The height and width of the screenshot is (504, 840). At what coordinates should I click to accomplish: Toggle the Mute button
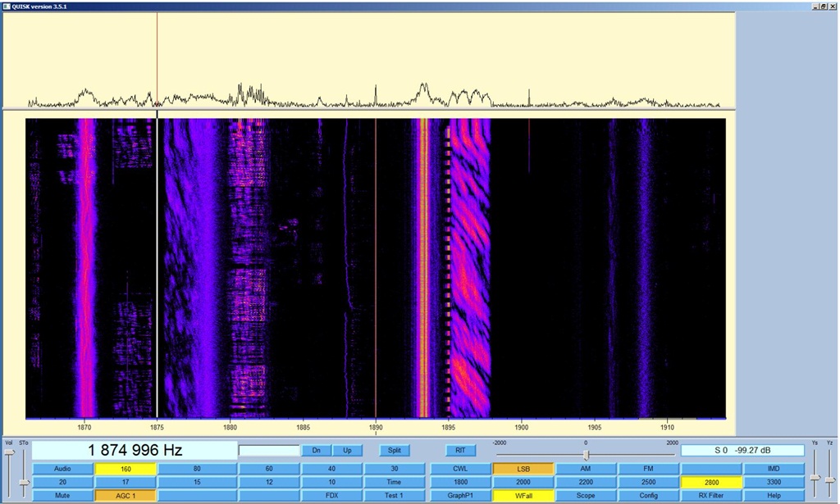62,496
